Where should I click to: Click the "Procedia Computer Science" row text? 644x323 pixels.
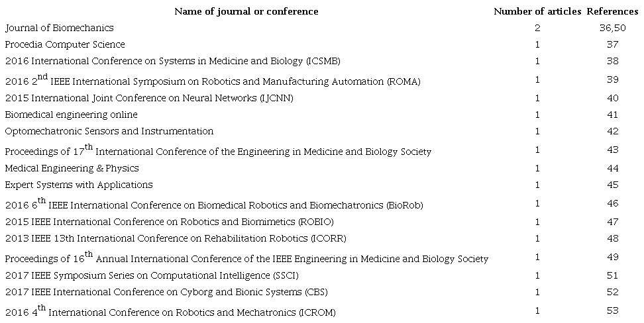65,44
